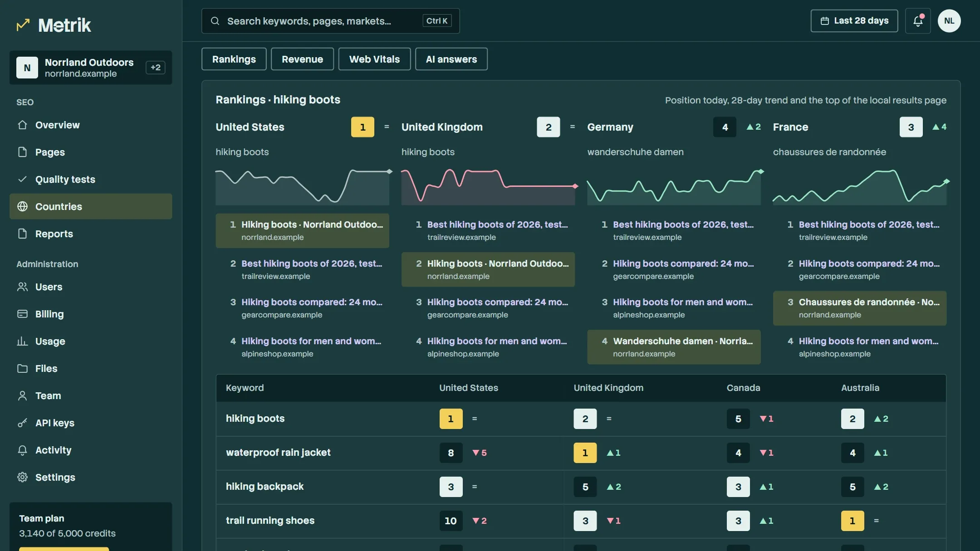Click the search magnifier icon

215,21
